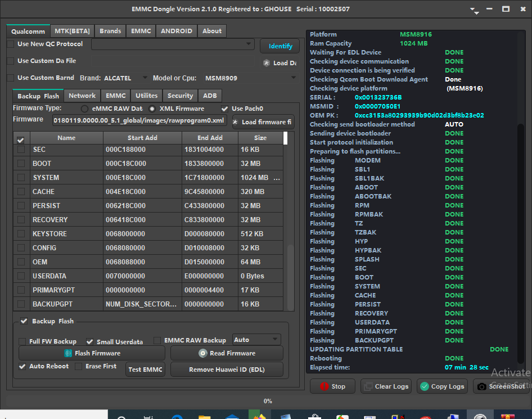
Task: Toggle the Auto Reboot checkbox
Action: [22, 366]
